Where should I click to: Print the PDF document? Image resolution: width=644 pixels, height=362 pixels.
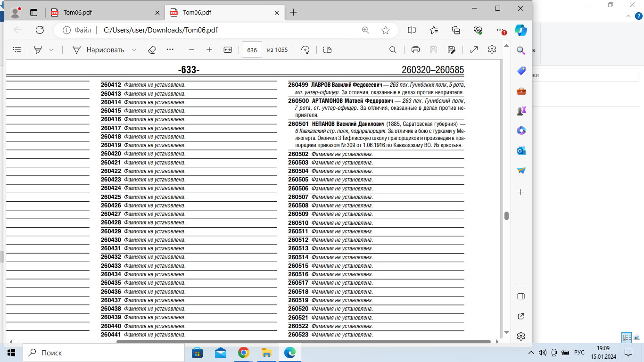click(x=415, y=49)
